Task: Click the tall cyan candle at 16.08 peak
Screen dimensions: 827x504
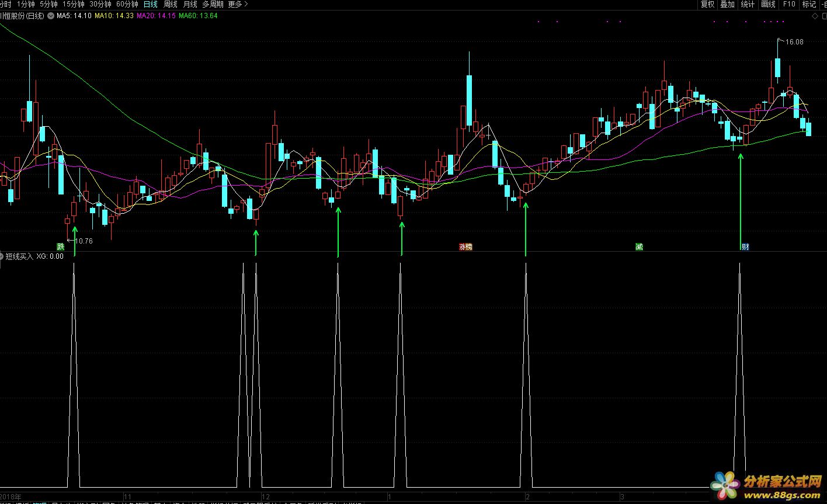Action: (777, 68)
